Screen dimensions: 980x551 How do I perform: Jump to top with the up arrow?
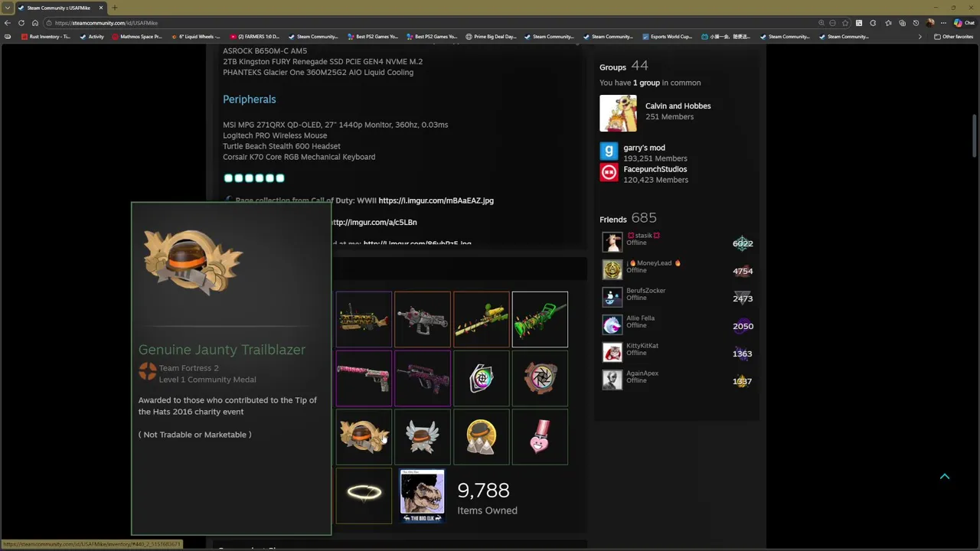coord(945,476)
